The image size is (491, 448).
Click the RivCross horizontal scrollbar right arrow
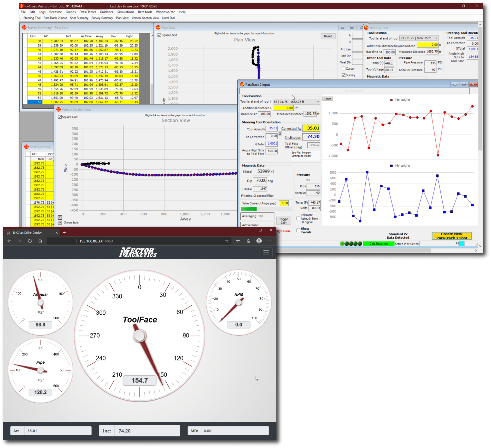475,250
